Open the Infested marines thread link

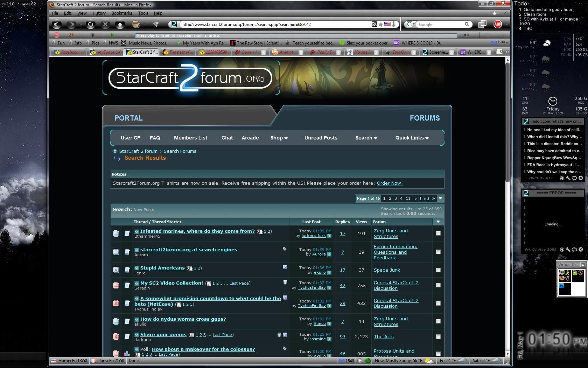click(x=197, y=231)
